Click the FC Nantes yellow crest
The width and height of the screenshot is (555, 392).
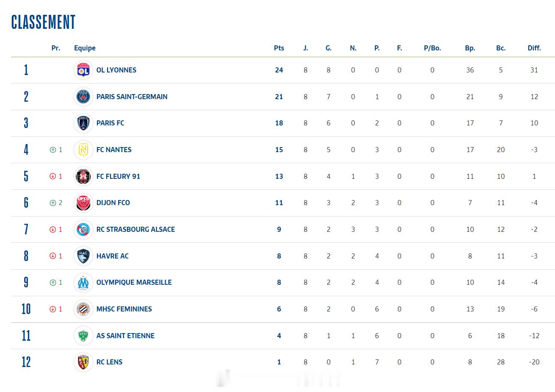pos(83,150)
